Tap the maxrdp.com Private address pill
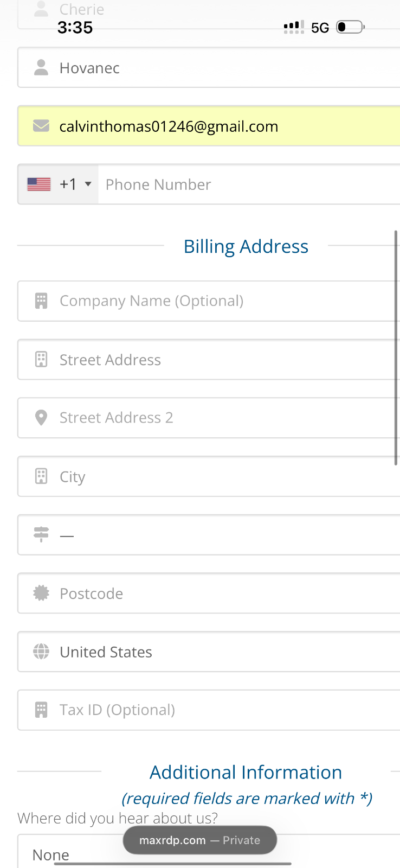 pos(199,840)
